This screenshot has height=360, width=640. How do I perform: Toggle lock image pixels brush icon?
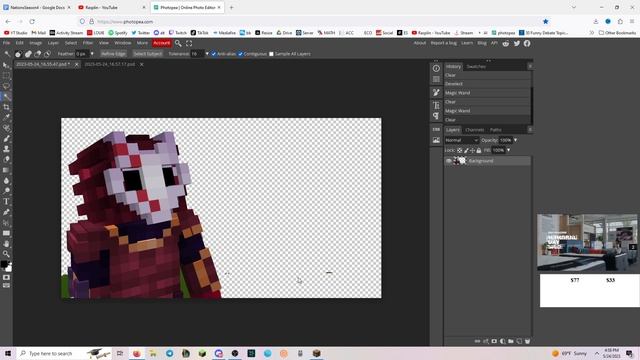click(466, 151)
